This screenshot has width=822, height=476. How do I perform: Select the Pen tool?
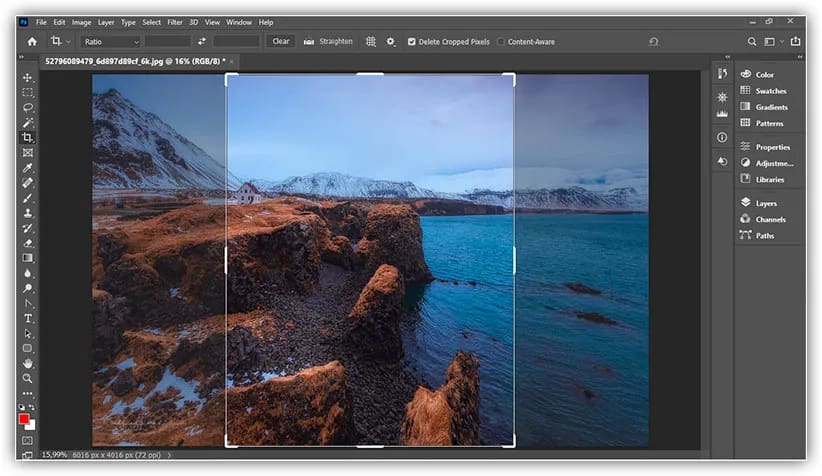click(x=28, y=304)
